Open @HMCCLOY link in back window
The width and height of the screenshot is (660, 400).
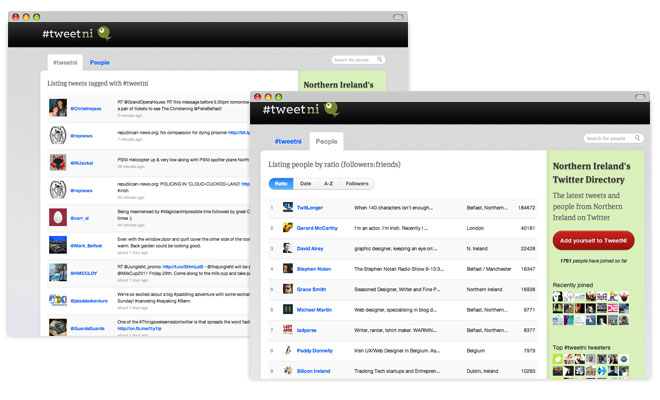pos(83,273)
